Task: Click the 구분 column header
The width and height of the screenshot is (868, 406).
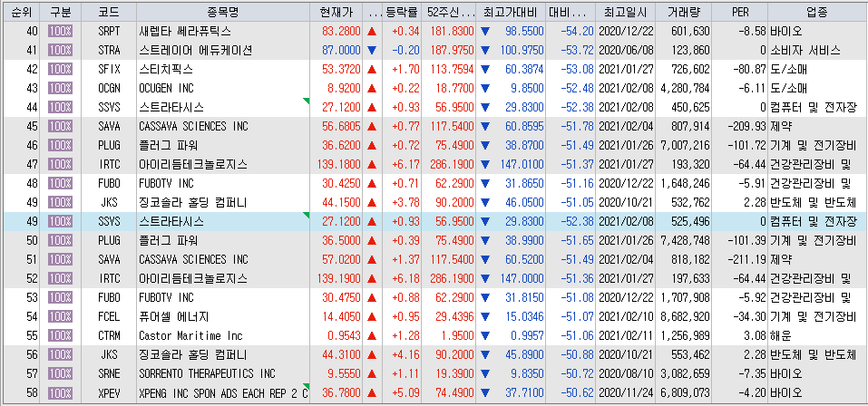Action: click(60, 12)
